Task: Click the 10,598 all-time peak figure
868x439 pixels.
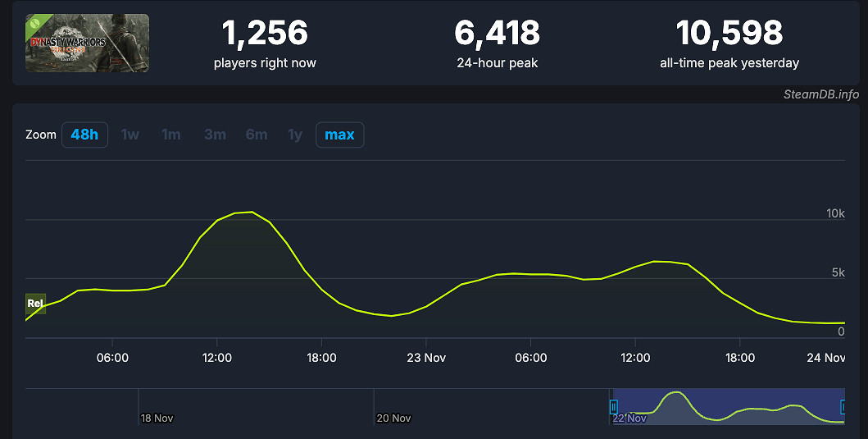Action: 729,34
